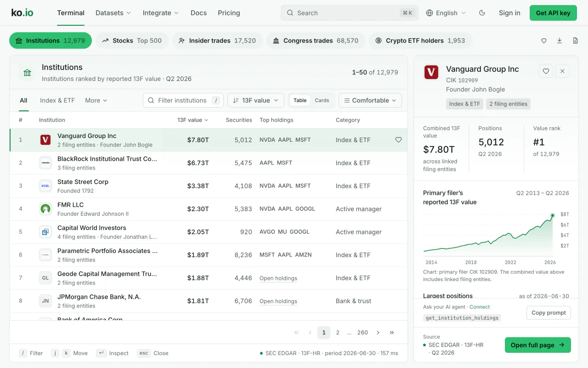Open the English language dropdown
The height and width of the screenshot is (368, 588).
click(446, 13)
